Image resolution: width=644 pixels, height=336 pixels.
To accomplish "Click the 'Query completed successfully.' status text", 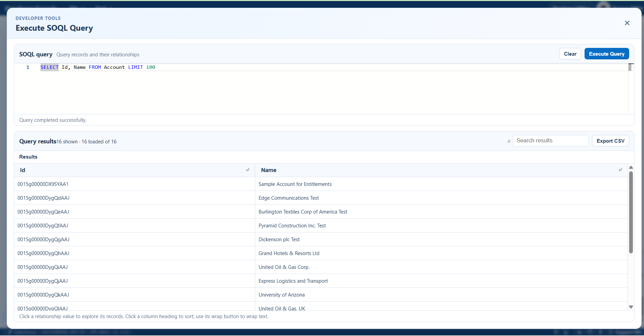I will tap(53, 120).
